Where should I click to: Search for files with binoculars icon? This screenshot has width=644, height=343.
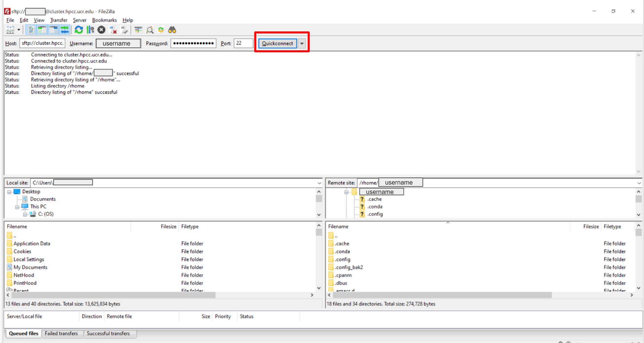pyautogui.click(x=172, y=30)
